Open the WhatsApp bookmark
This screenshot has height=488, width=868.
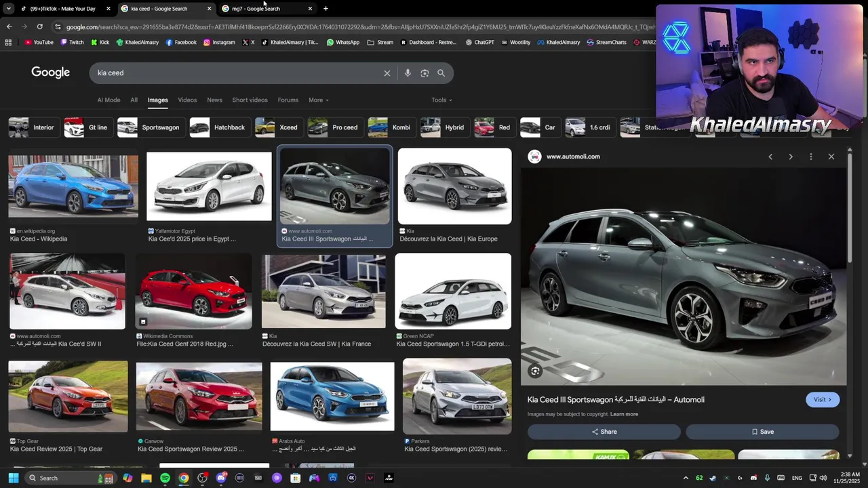click(343, 42)
